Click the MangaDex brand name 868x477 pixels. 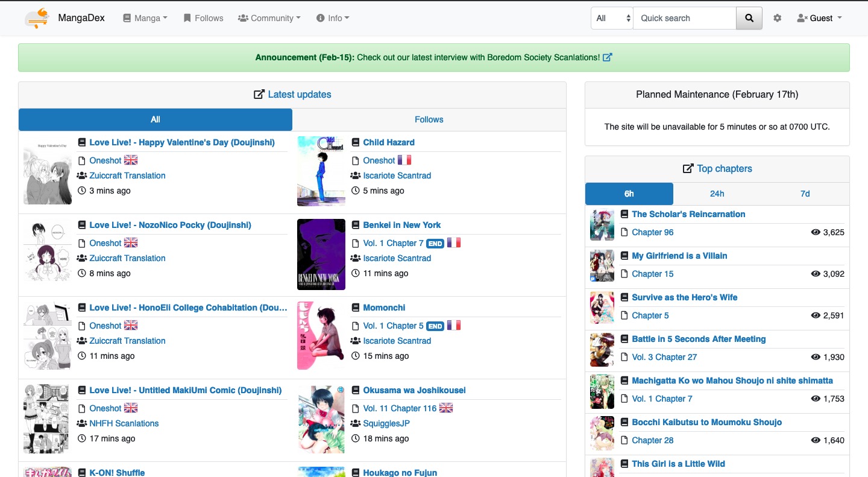[x=81, y=18]
